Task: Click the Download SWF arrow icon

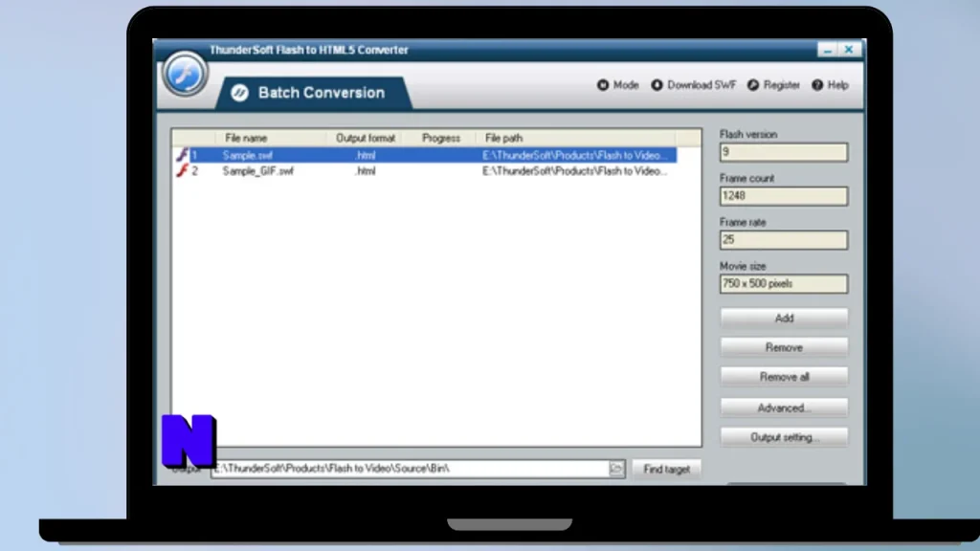Action: point(657,85)
